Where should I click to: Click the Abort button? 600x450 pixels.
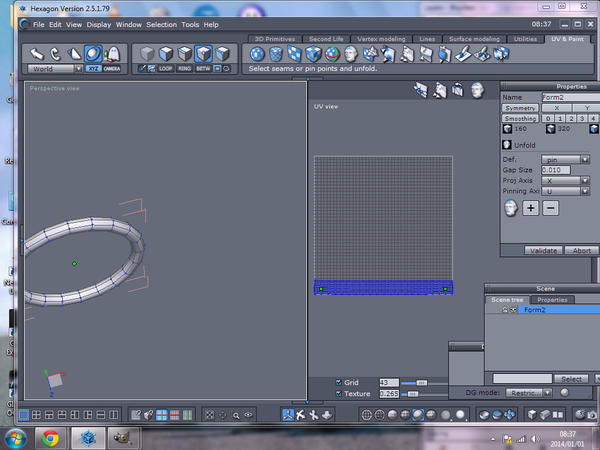click(582, 251)
